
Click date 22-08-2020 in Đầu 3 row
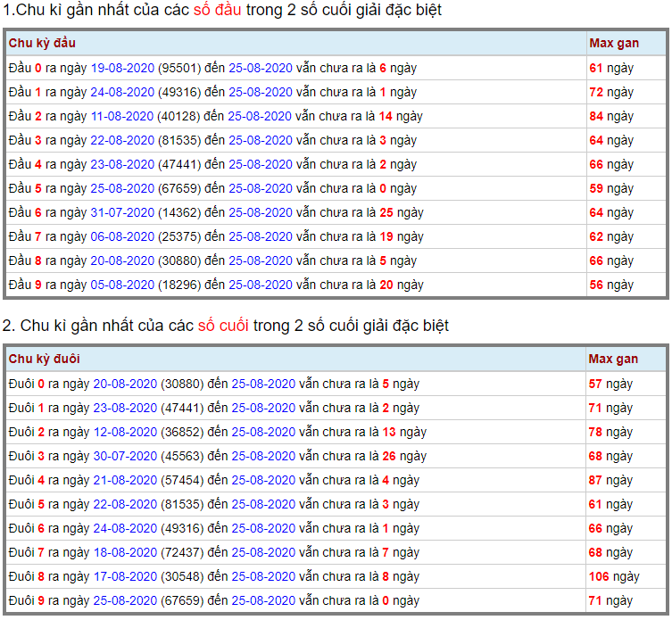pos(122,140)
